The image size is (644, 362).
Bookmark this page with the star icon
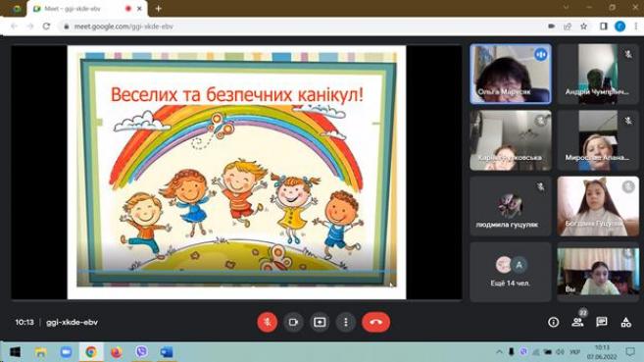click(583, 26)
